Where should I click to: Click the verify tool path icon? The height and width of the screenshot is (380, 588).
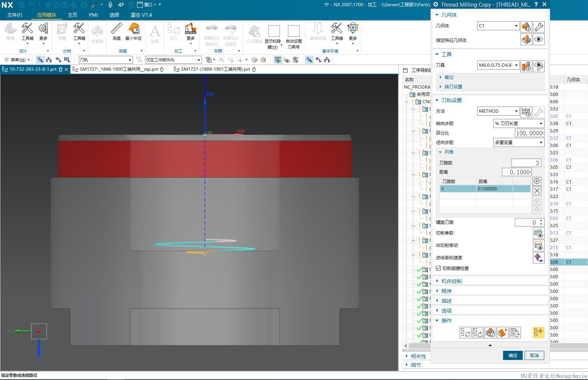(x=490, y=333)
